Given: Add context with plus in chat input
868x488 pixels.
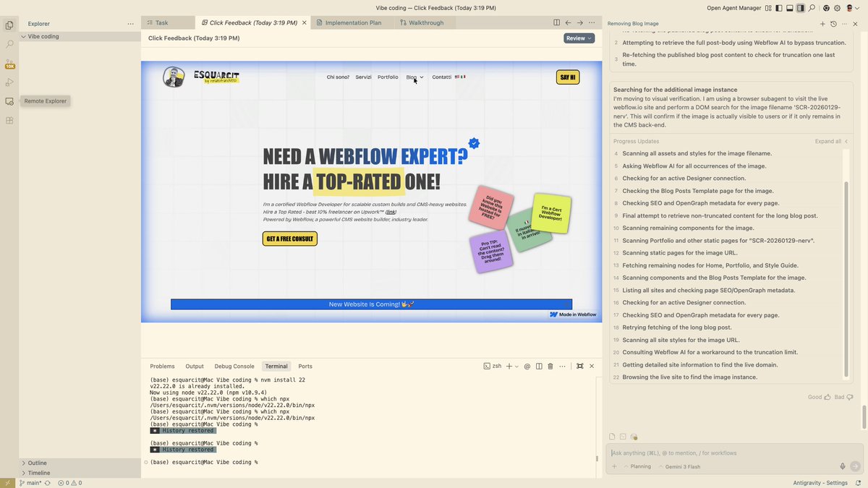Looking at the screenshot, I should pos(614,466).
